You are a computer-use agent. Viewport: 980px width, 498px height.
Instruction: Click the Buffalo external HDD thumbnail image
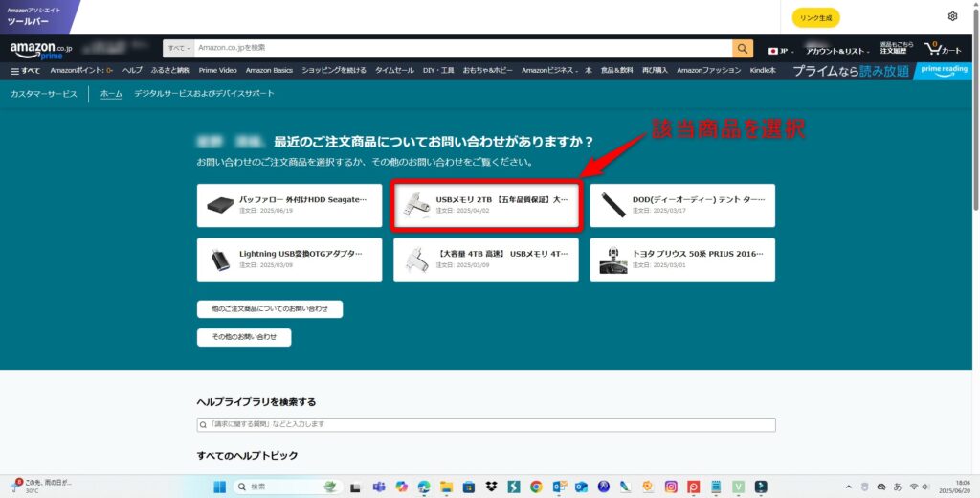[220, 205]
